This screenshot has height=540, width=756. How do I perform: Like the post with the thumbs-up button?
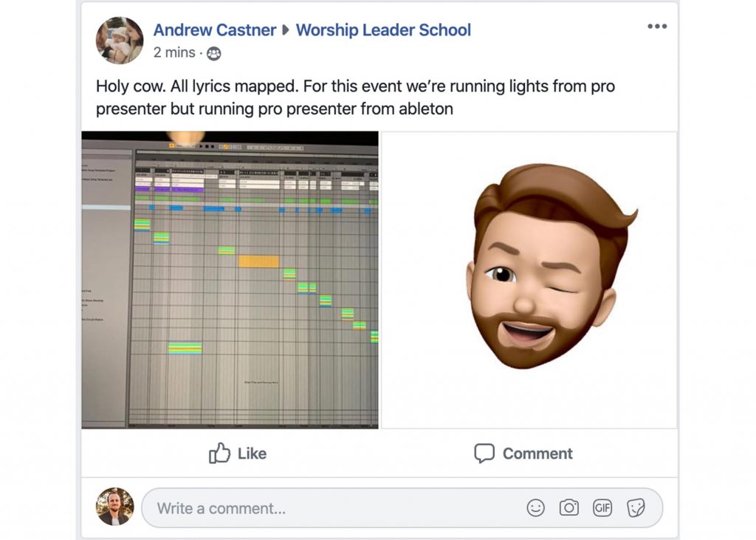(238, 454)
